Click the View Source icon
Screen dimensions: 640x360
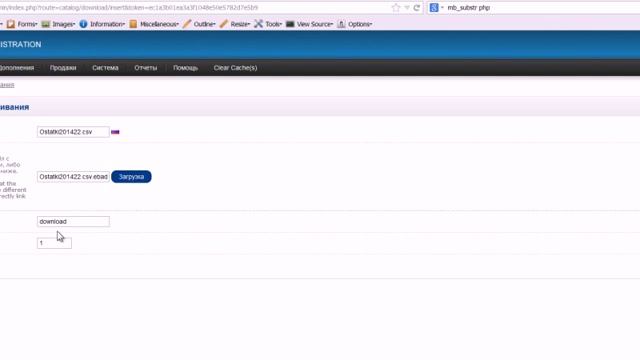click(290, 24)
